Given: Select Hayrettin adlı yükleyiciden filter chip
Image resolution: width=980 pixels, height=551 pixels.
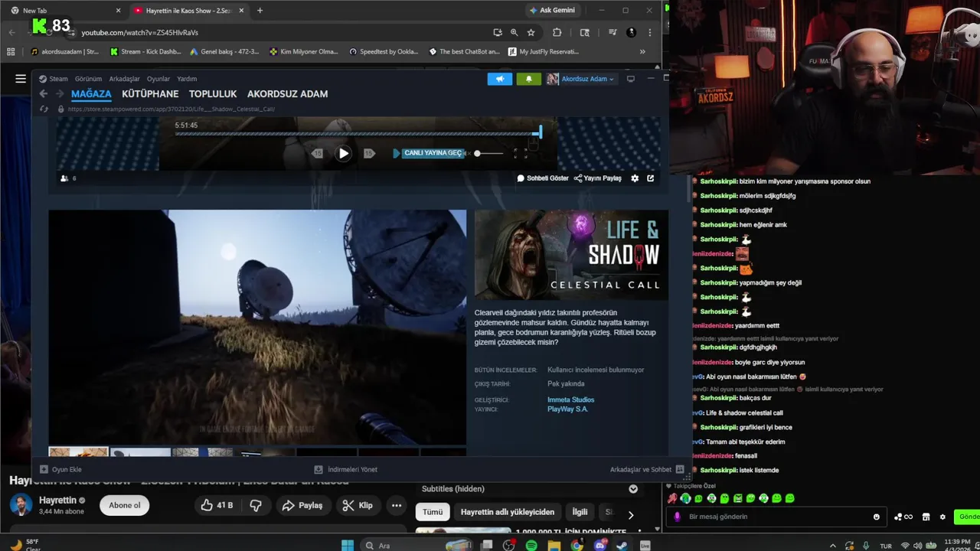Looking at the screenshot, I should point(508,512).
